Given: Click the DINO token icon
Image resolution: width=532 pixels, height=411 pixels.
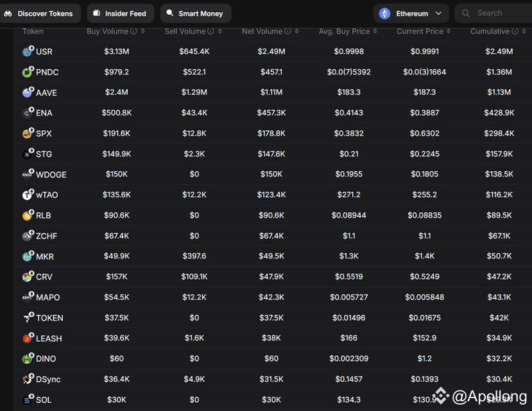Looking at the screenshot, I should (28, 358).
